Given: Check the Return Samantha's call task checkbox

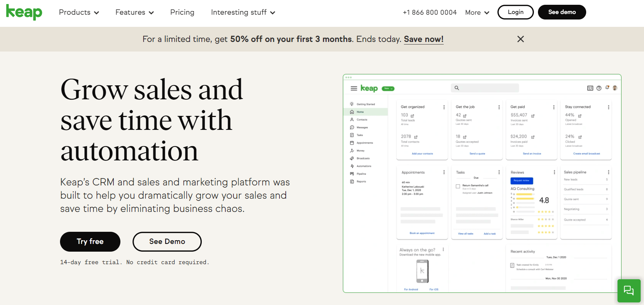Looking at the screenshot, I should click(458, 186).
